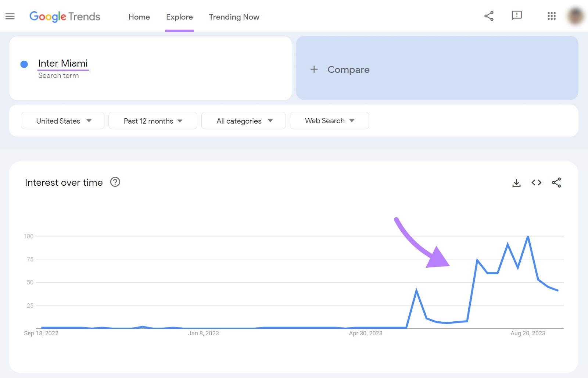Click the Search term label
This screenshot has width=588, height=378.
(58, 75)
